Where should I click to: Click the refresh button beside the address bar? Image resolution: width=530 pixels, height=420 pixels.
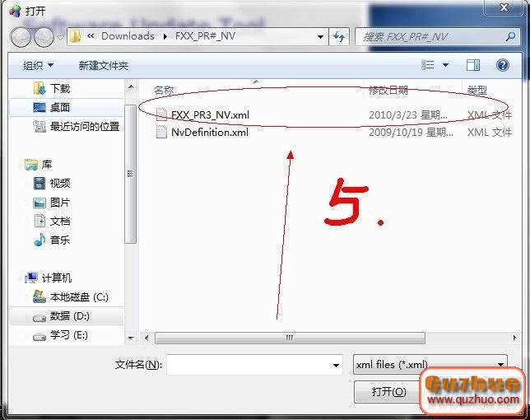(339, 36)
